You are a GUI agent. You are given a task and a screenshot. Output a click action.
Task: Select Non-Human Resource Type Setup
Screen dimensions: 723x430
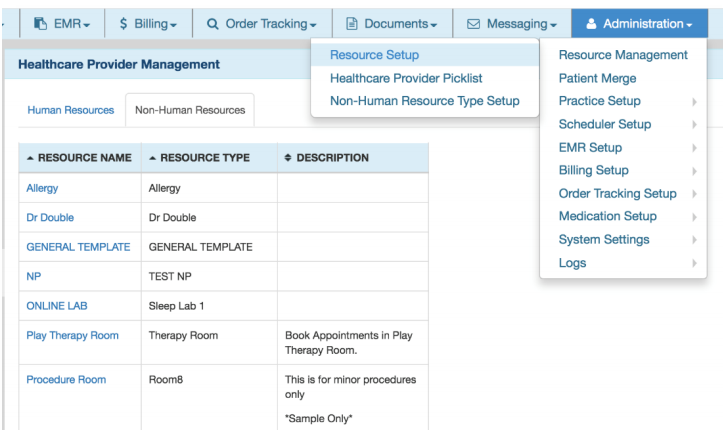coord(424,101)
